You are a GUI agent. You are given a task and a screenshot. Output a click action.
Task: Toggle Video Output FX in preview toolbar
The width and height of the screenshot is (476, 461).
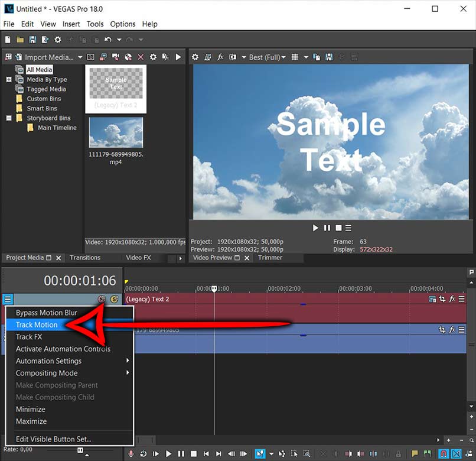point(220,57)
